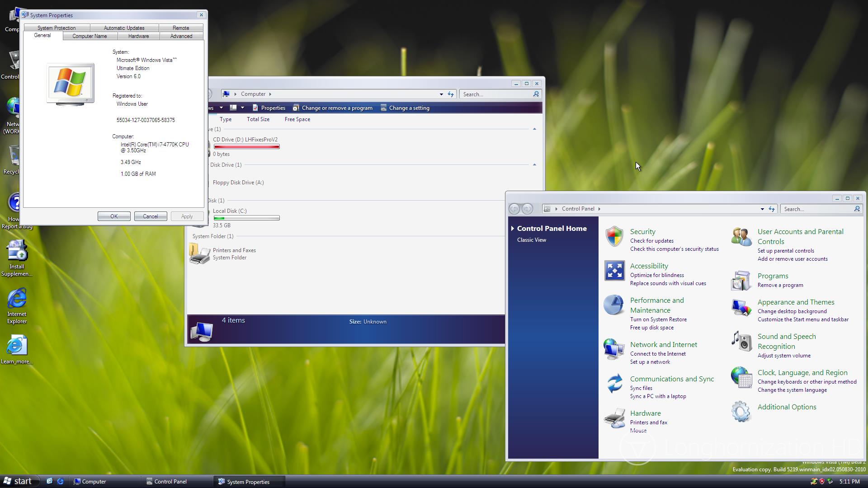
Task: Open the Classic View link
Action: tap(531, 240)
